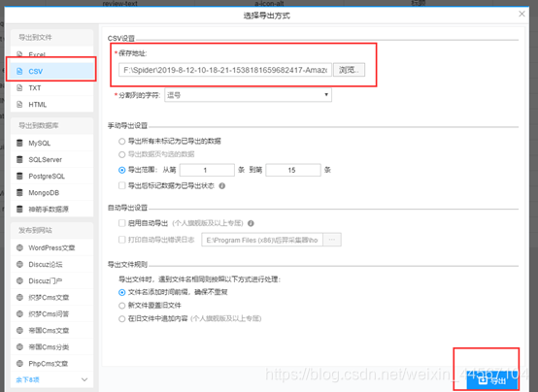Publish to 帝国Cms文章
This screenshot has height=392, width=538.
(51, 330)
